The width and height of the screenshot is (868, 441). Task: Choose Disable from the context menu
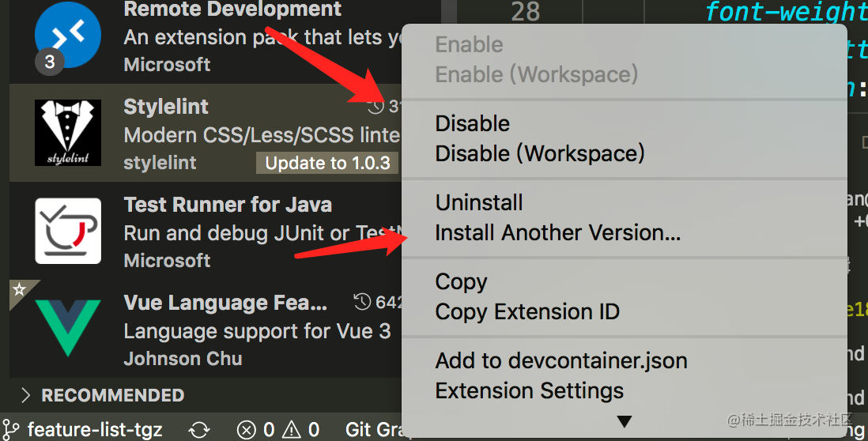(472, 123)
